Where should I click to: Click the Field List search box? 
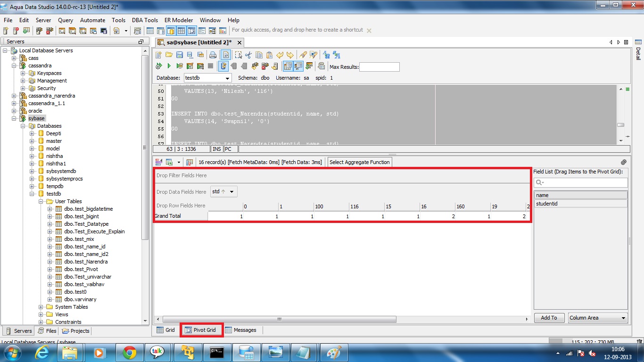[x=581, y=182]
